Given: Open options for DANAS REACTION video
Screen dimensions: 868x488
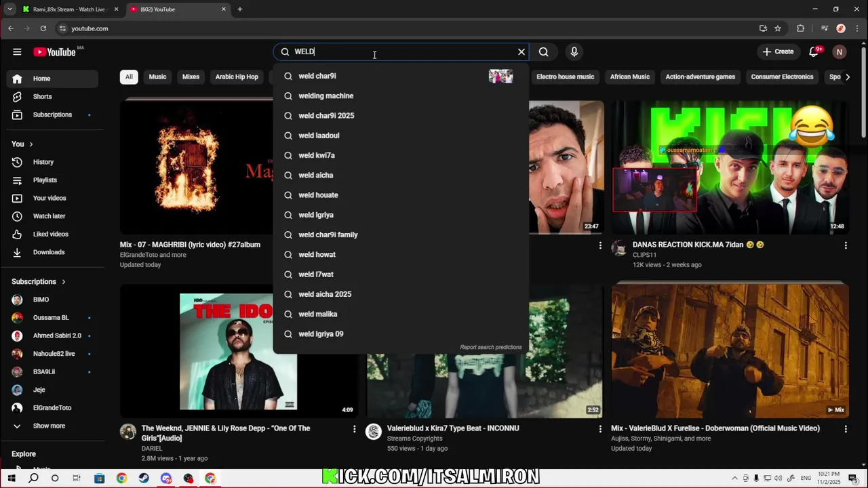Looking at the screenshot, I should 846,245.
